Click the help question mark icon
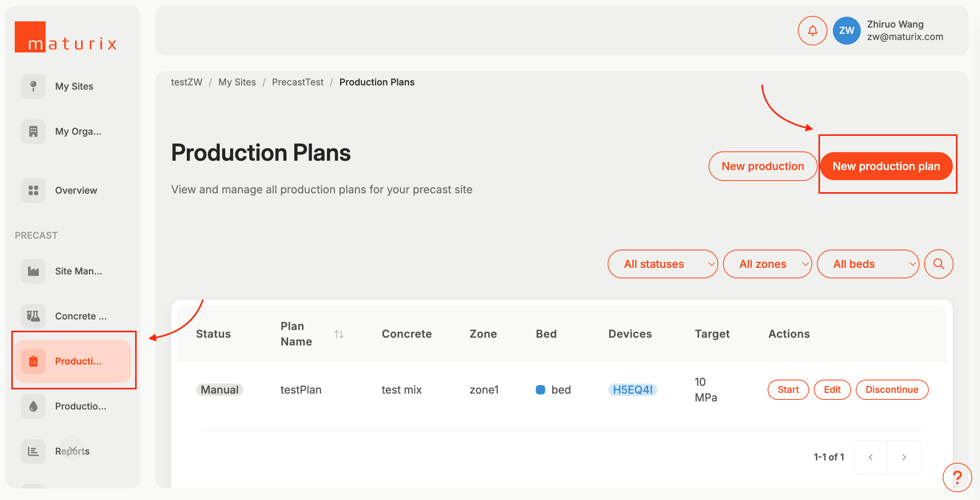Screen dimensions: 980x500 (x=957, y=477)
